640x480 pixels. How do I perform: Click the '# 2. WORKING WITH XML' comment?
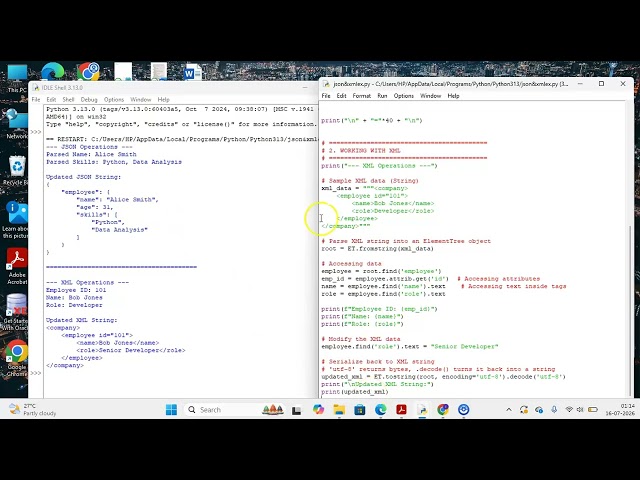(361, 151)
